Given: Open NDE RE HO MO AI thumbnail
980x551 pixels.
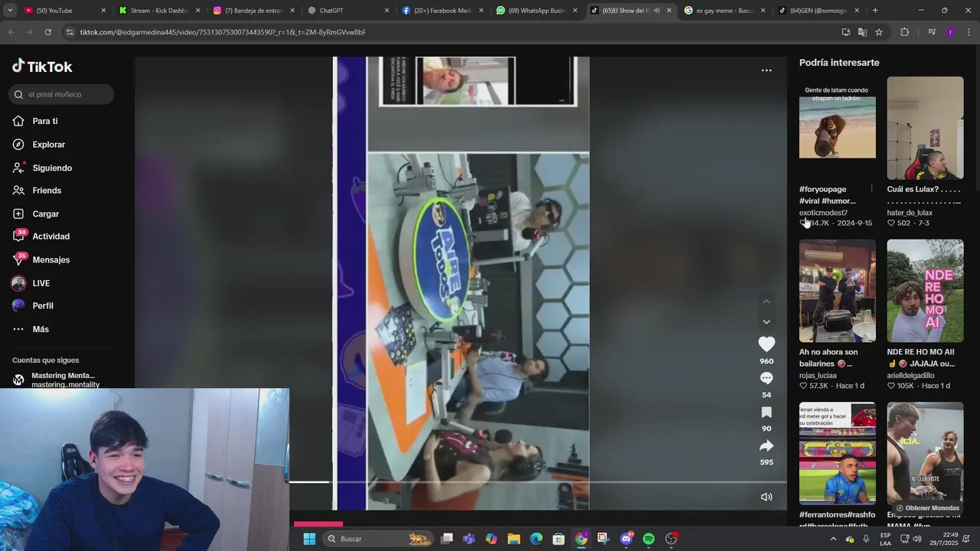Looking at the screenshot, I should pos(925,291).
